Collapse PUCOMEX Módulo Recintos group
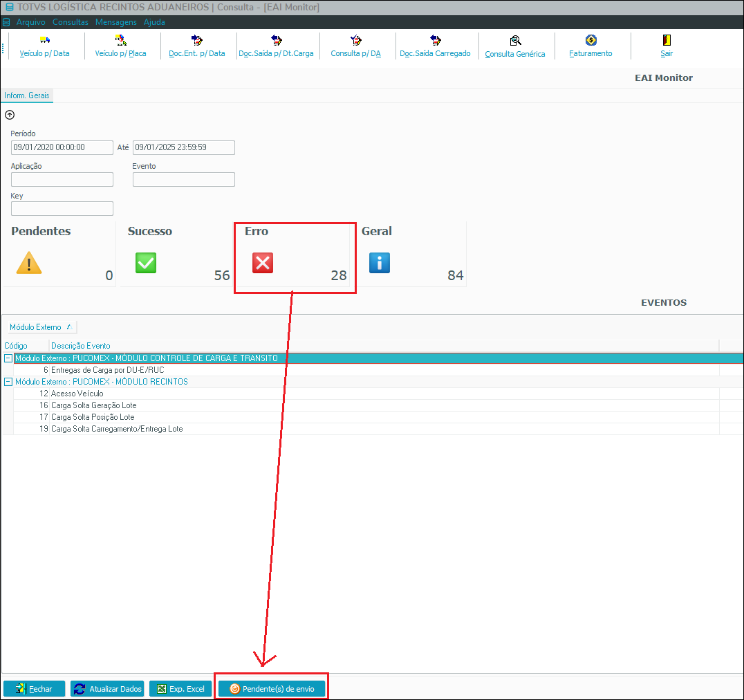The height and width of the screenshot is (700, 744). click(8, 382)
